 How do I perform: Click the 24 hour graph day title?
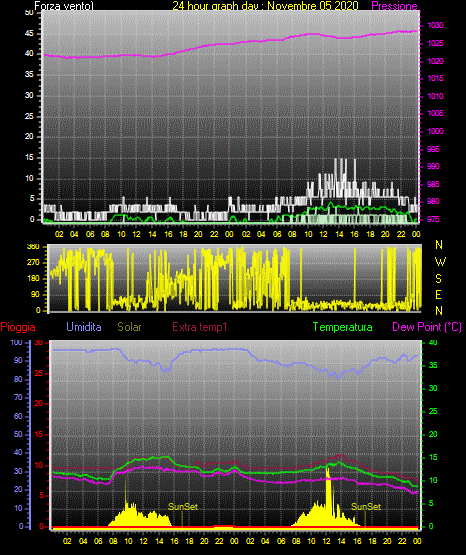coord(265,6)
